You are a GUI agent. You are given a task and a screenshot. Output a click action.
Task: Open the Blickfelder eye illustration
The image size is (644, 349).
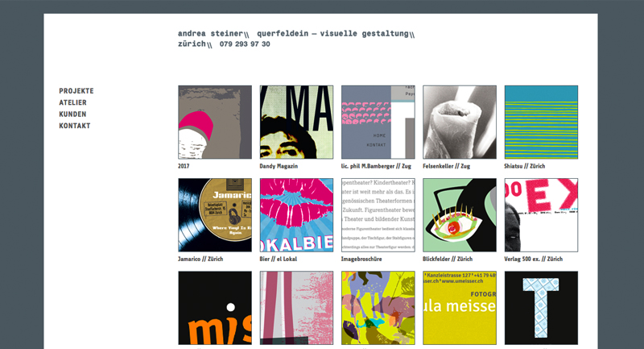point(460,215)
